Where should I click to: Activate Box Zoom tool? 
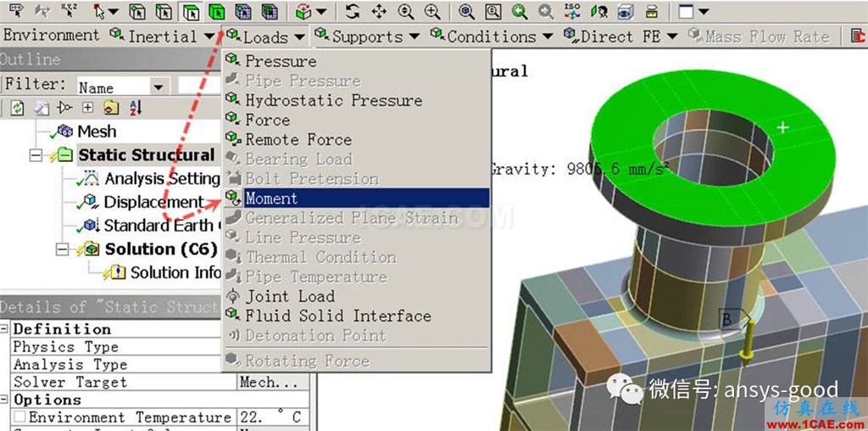(432, 11)
